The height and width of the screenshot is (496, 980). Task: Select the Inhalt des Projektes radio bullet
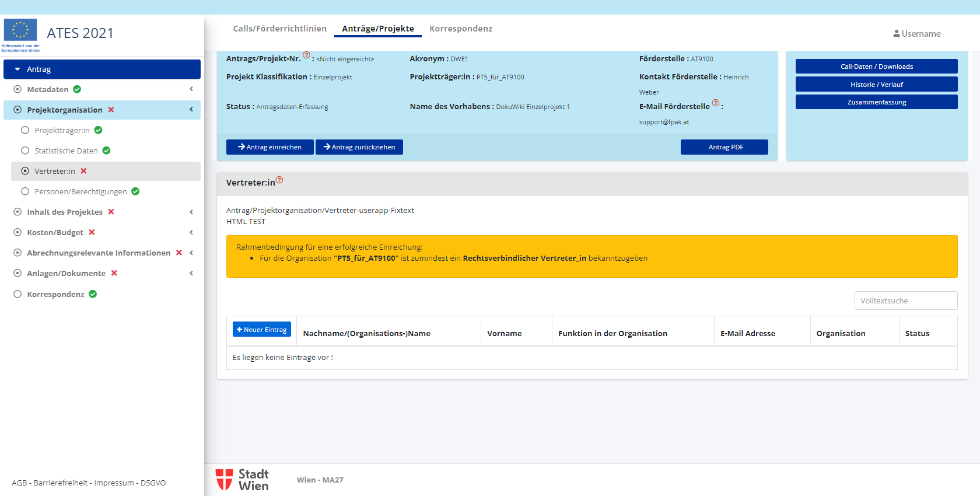click(x=17, y=212)
